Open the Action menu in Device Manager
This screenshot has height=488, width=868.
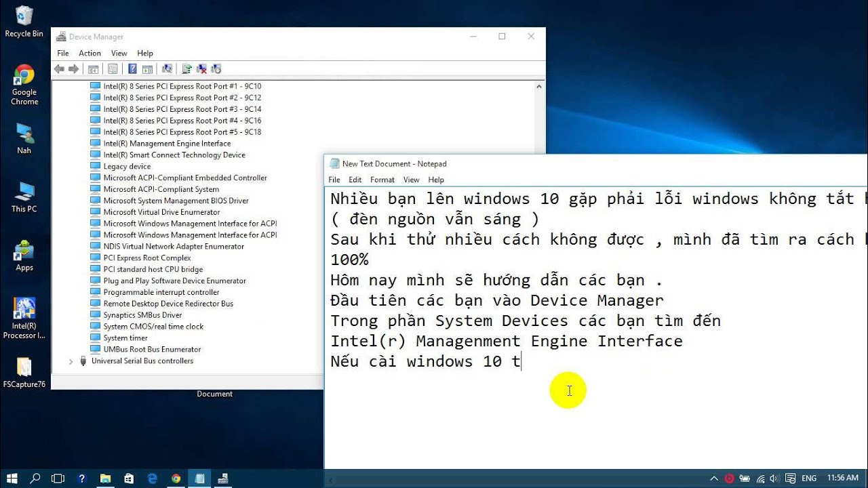click(90, 53)
